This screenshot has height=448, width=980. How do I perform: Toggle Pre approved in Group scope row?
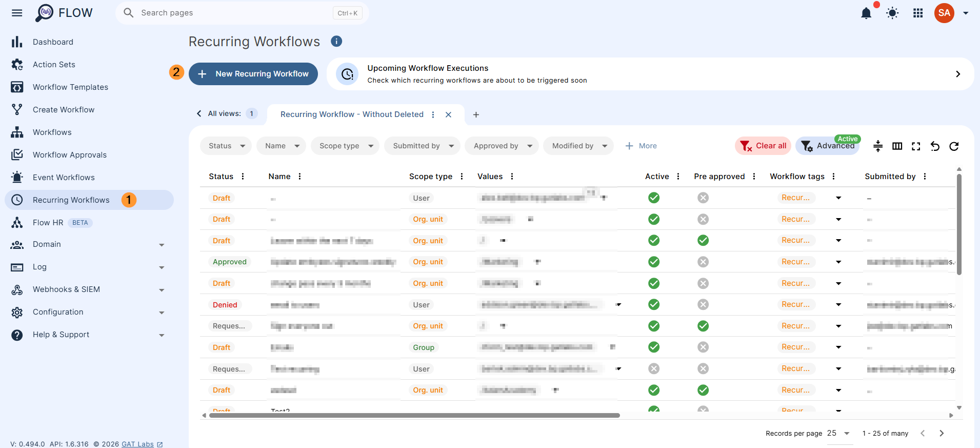(x=703, y=347)
